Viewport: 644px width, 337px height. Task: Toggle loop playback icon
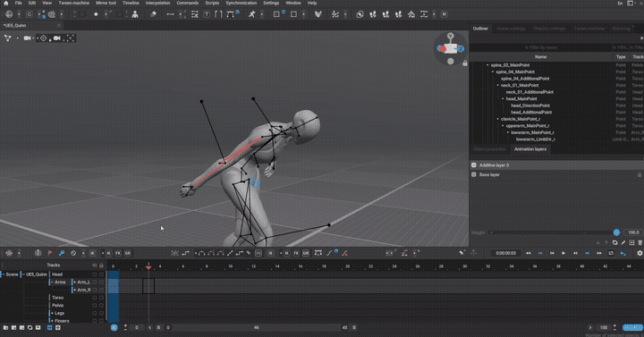(x=611, y=253)
